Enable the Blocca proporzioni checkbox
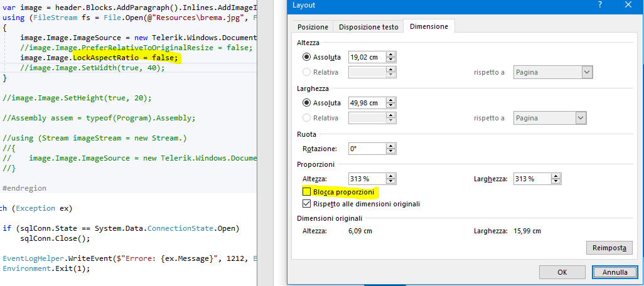 (306, 192)
